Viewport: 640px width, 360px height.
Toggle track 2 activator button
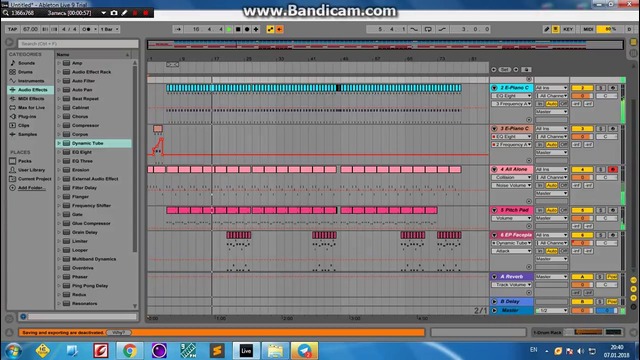coord(582,88)
